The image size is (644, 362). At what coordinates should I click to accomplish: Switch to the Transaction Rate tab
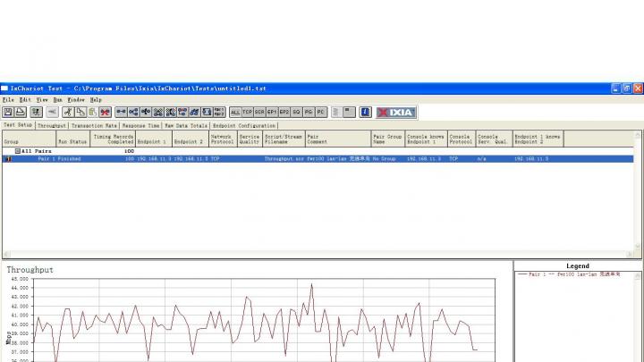click(x=94, y=126)
